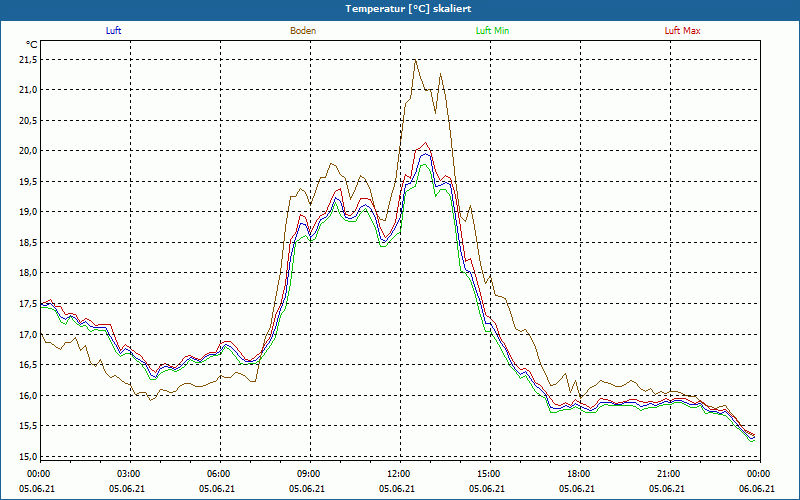Click the 20,5 y-axis value
800x500 pixels.
pyautogui.click(x=28, y=120)
